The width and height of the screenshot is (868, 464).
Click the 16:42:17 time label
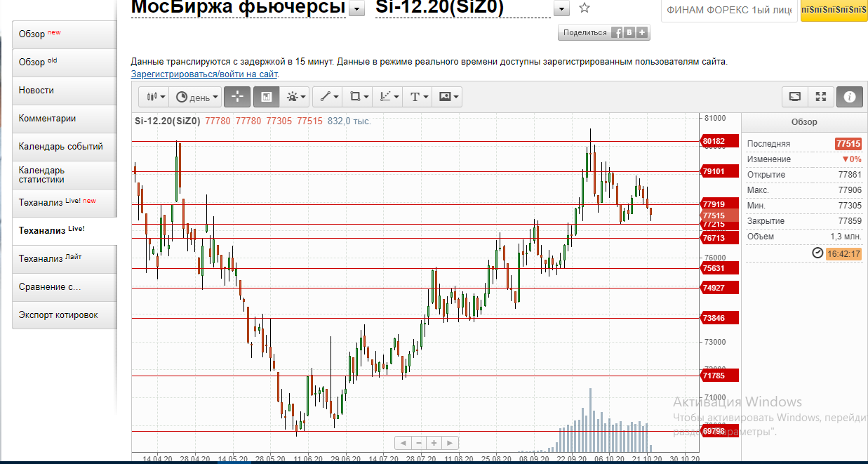[843, 253]
